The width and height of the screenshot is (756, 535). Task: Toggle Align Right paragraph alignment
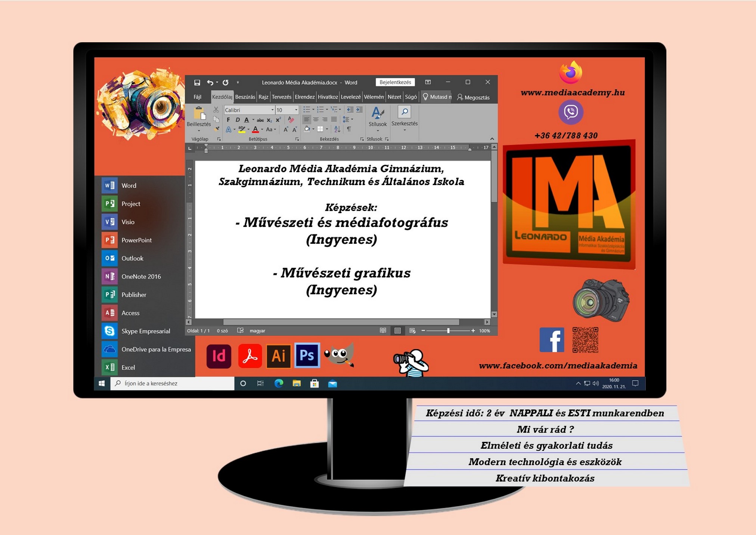[325, 119]
